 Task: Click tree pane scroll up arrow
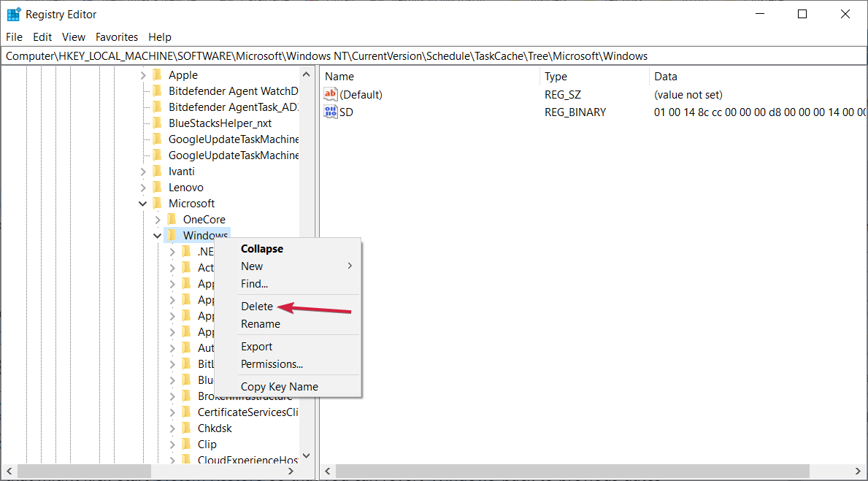point(306,74)
